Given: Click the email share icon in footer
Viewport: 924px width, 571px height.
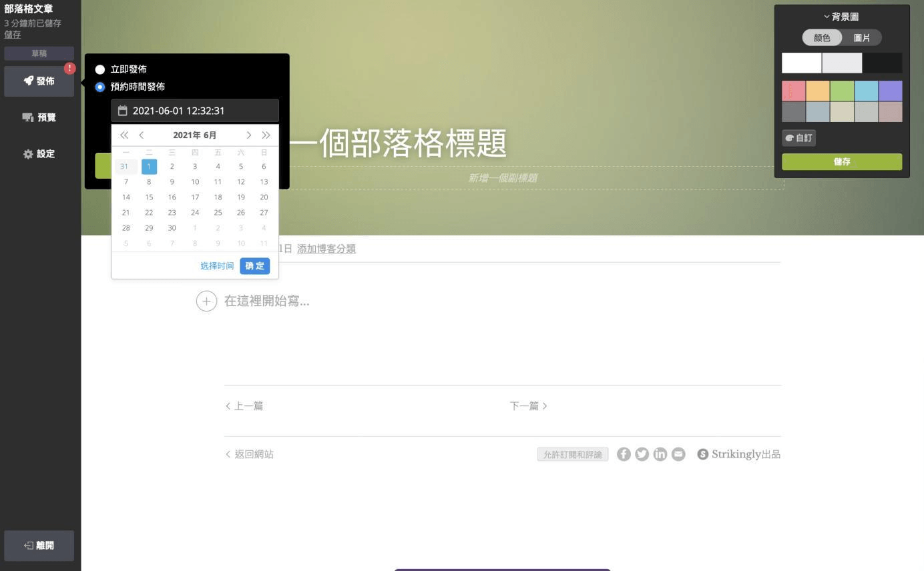Looking at the screenshot, I should (678, 454).
